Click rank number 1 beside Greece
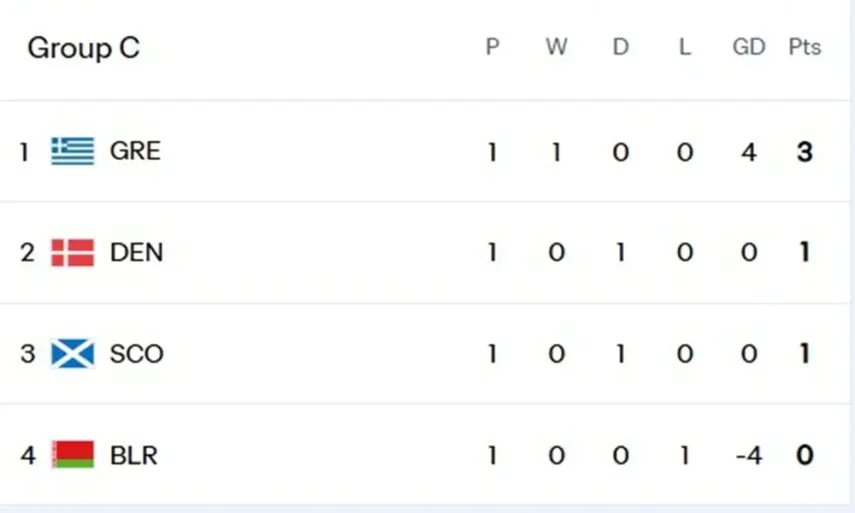 [25, 152]
